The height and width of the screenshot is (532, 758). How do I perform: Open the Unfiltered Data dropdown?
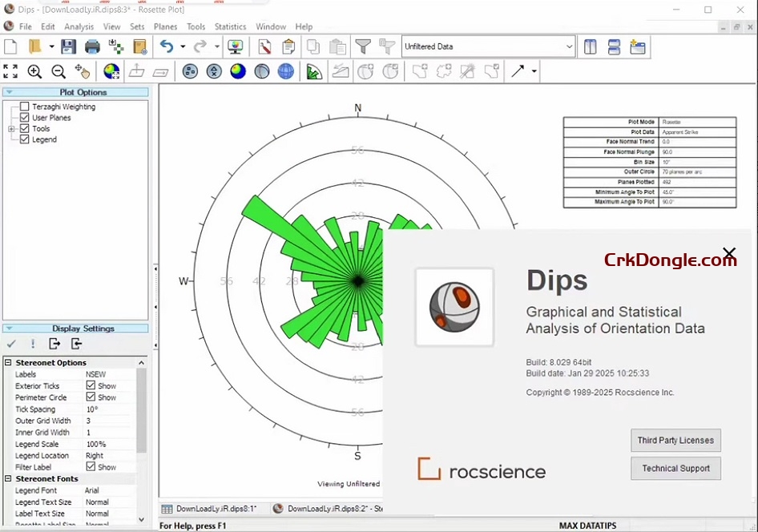pos(568,46)
